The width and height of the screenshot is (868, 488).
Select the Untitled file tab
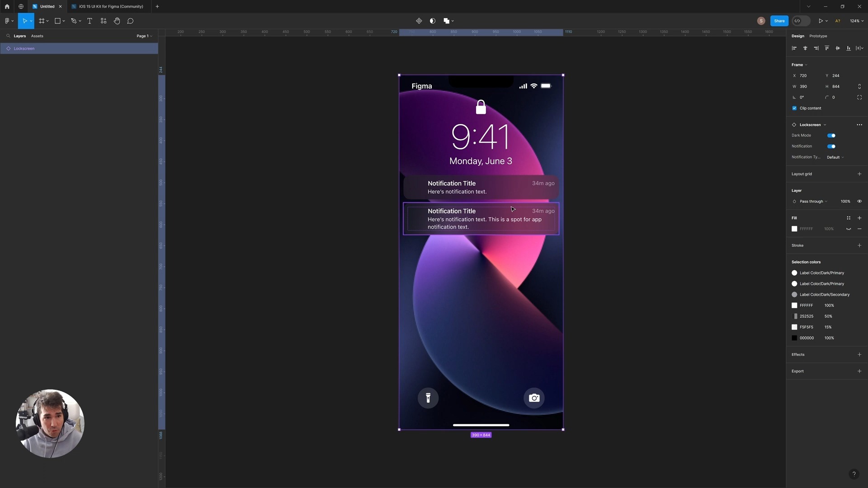point(47,6)
